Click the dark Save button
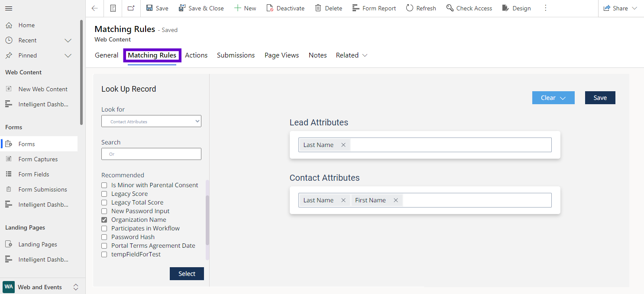 (600, 98)
